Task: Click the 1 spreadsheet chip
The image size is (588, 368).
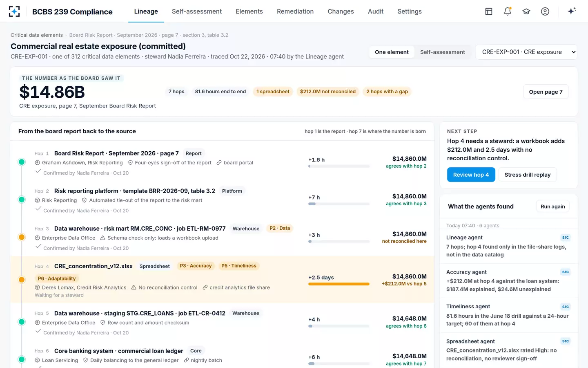Action: tap(273, 92)
